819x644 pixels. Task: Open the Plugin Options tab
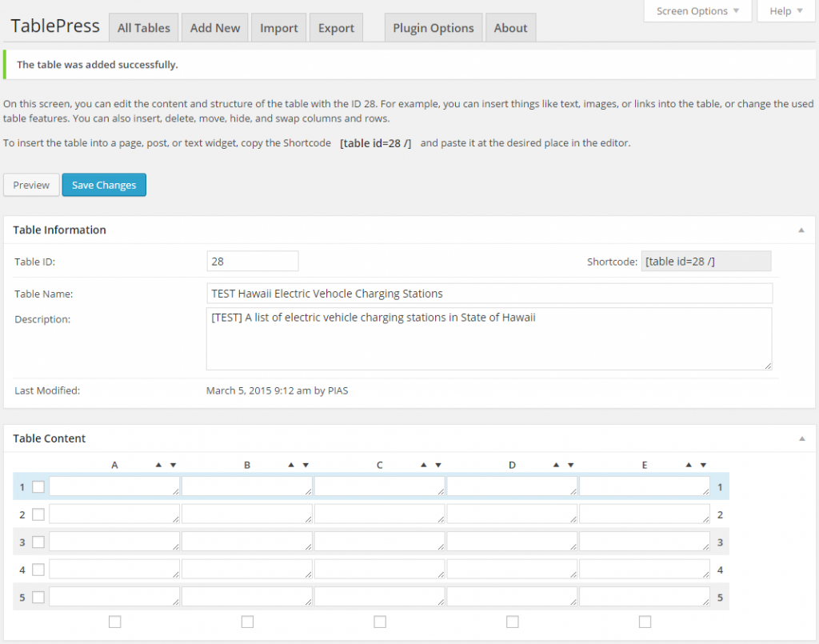(433, 28)
